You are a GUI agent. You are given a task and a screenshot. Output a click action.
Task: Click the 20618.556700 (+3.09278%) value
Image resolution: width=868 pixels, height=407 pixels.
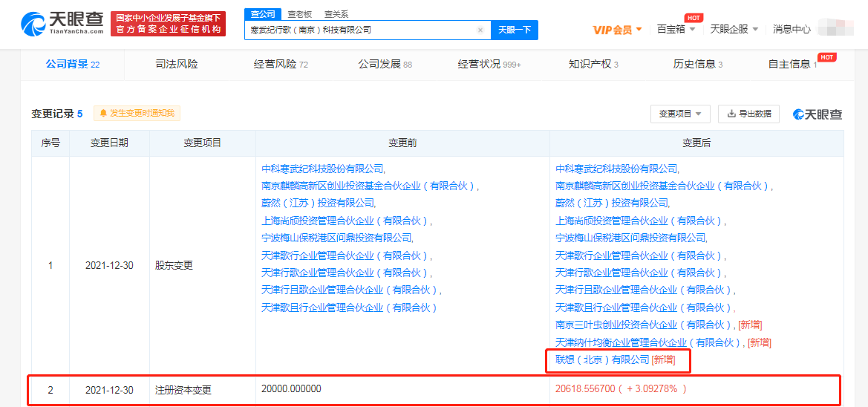click(x=621, y=388)
